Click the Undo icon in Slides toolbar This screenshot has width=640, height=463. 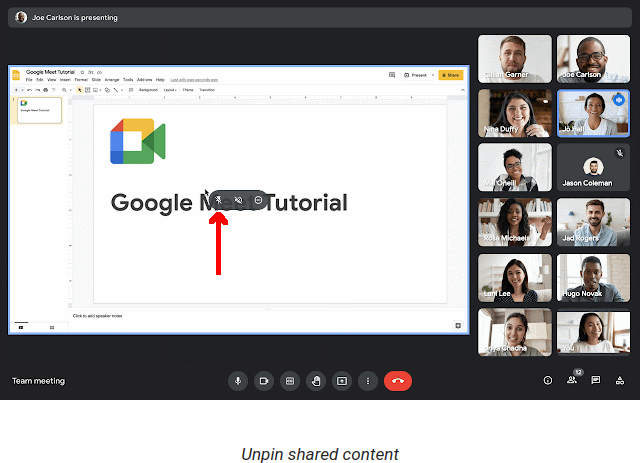tap(29, 90)
